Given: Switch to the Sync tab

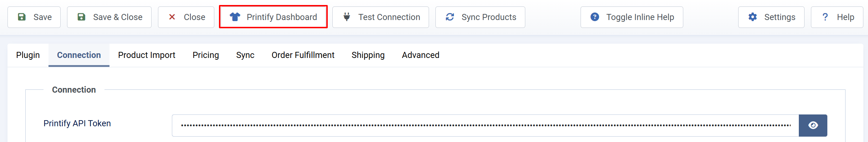Looking at the screenshot, I should point(245,55).
